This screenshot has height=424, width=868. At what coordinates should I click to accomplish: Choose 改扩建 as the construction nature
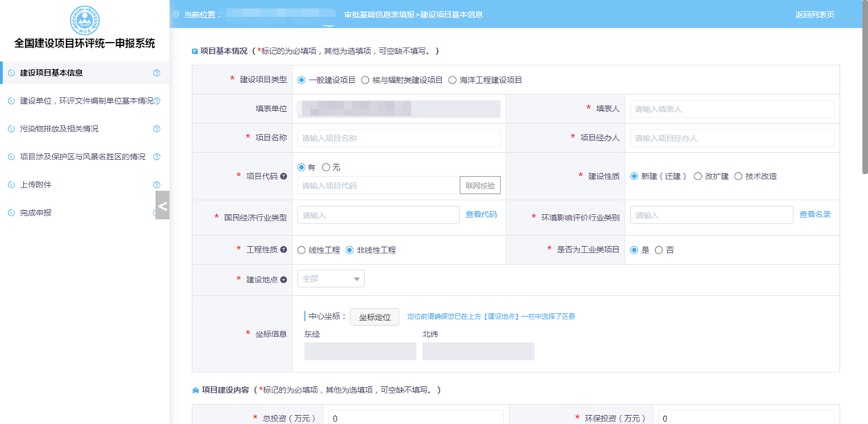pos(698,176)
